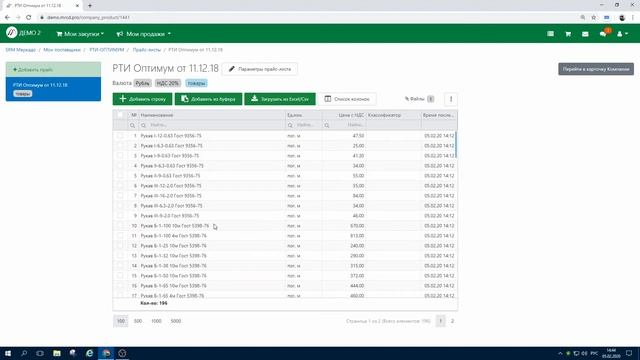
Task: Check the row 1 checkbox
Action: tap(120, 136)
